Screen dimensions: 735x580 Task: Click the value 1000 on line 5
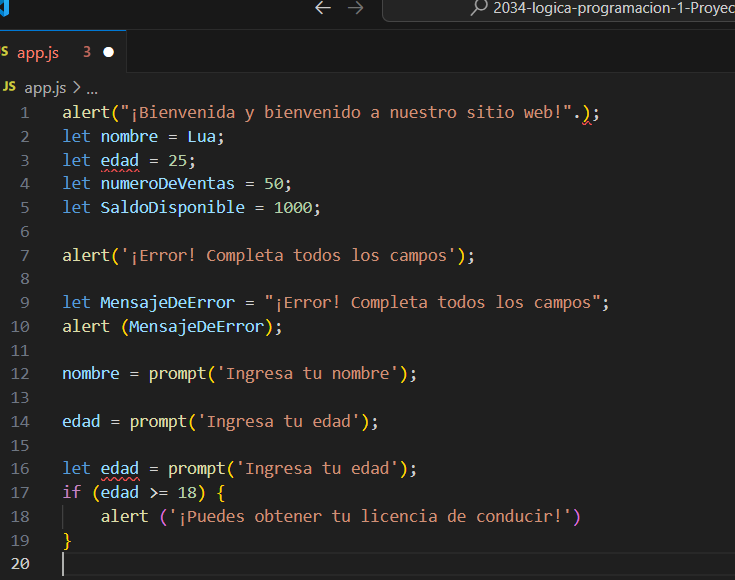293,208
